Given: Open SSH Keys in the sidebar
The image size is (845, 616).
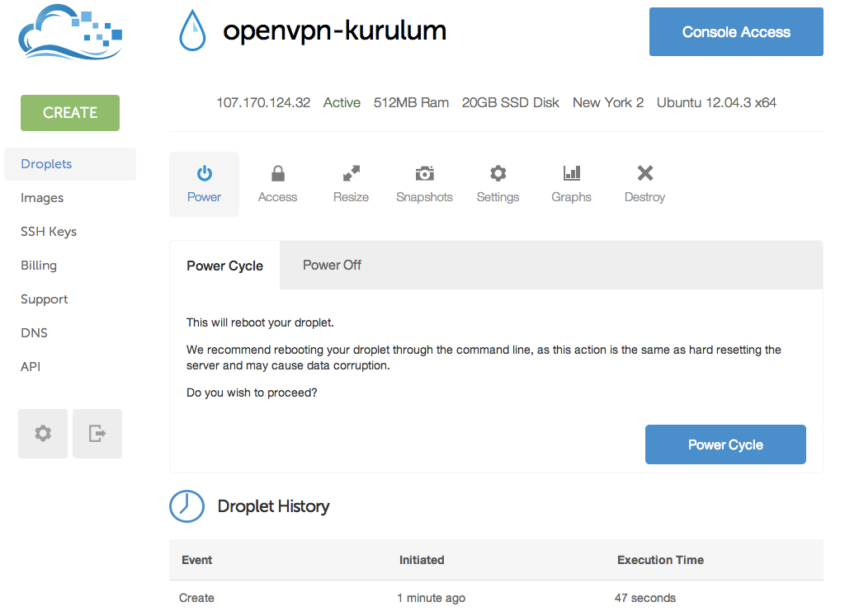Looking at the screenshot, I should pos(49,232).
